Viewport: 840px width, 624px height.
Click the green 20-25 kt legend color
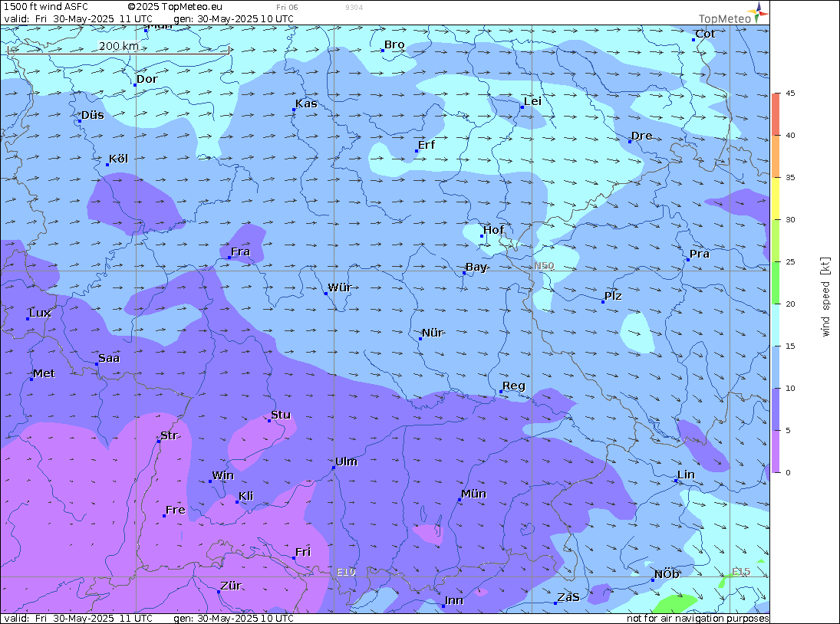pyautogui.click(x=776, y=283)
